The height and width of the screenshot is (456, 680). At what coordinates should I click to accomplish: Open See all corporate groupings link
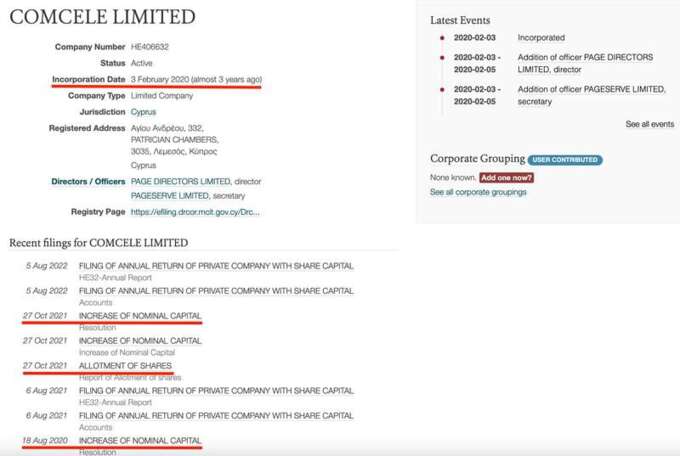click(478, 192)
